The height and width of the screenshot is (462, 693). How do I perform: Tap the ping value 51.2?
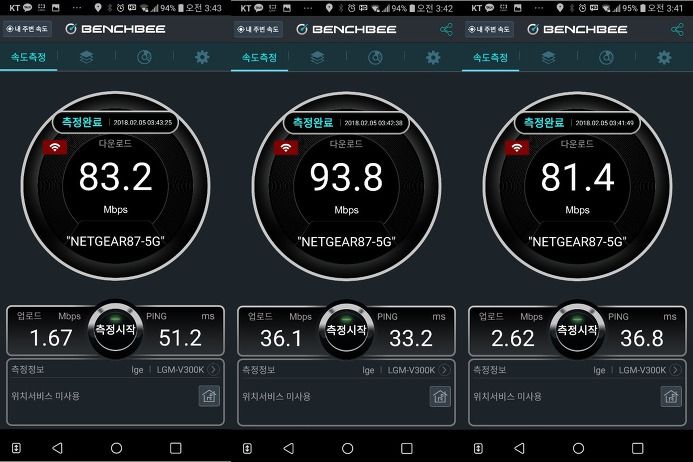coord(180,338)
